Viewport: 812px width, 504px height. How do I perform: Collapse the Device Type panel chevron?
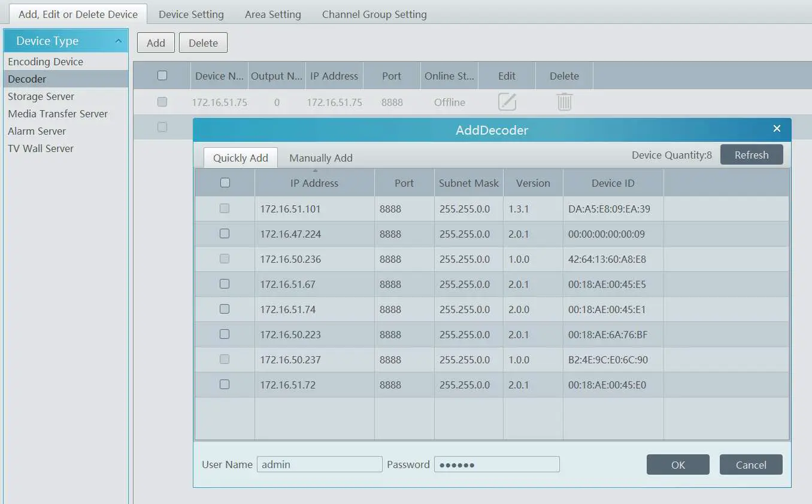pos(119,41)
